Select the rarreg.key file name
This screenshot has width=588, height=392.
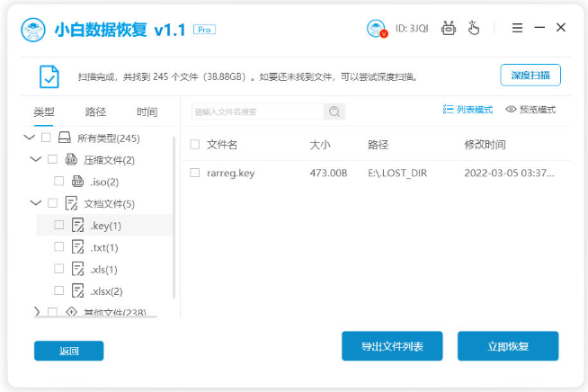231,173
